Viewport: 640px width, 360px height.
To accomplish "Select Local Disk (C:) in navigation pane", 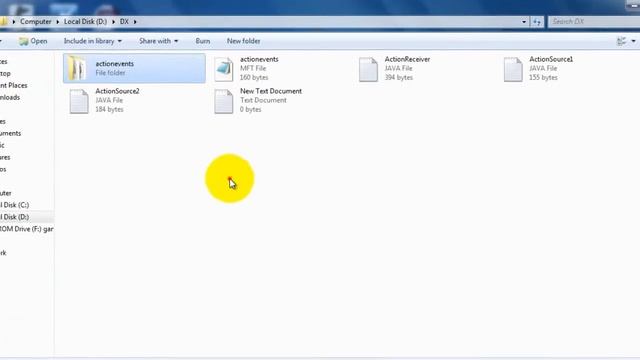I will coord(15,205).
